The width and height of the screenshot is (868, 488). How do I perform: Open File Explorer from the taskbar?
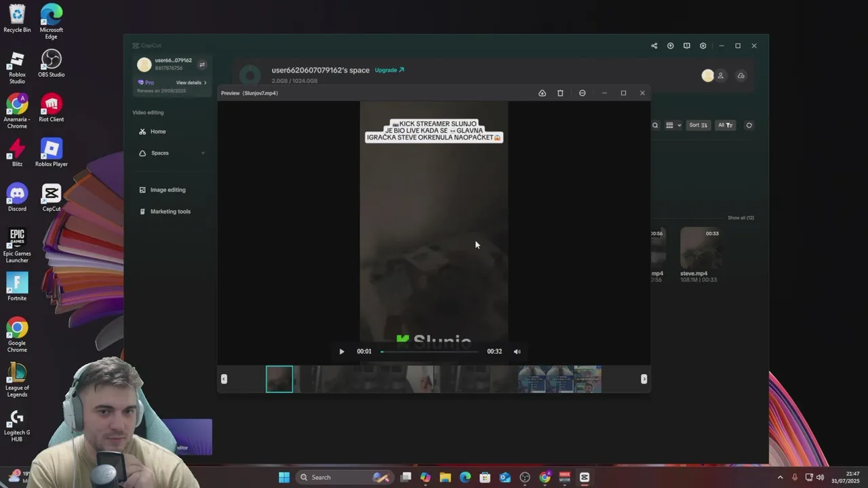446,477
